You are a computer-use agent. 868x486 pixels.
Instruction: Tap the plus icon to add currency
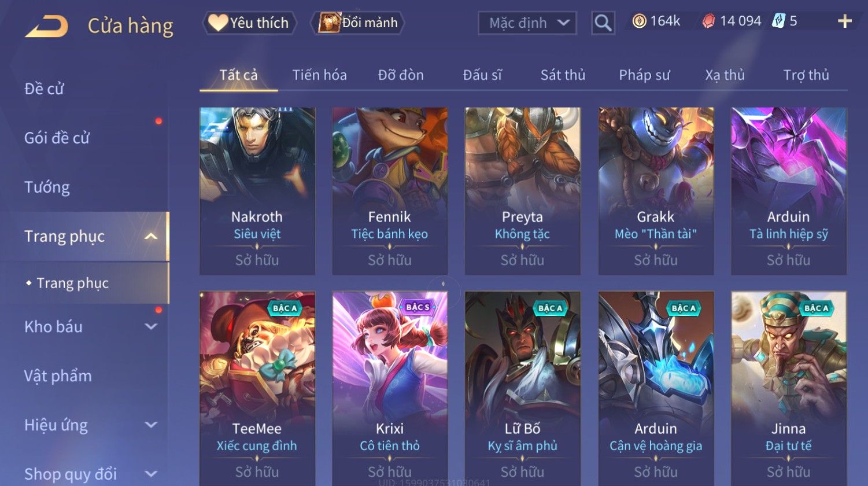click(x=844, y=21)
